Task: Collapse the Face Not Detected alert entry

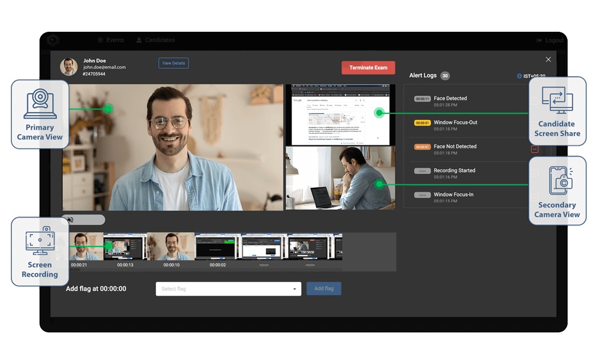Action: [535, 149]
